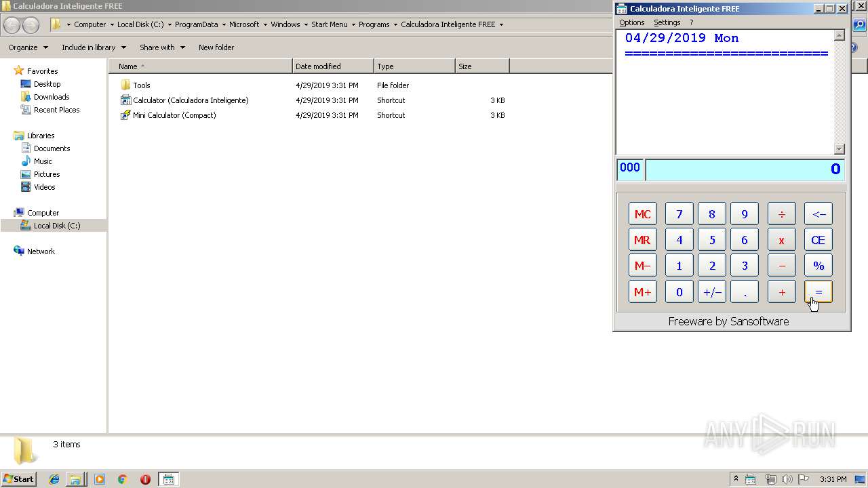868x488 pixels.
Task: Tap digit 0 on calculator keypad
Action: 679,292
